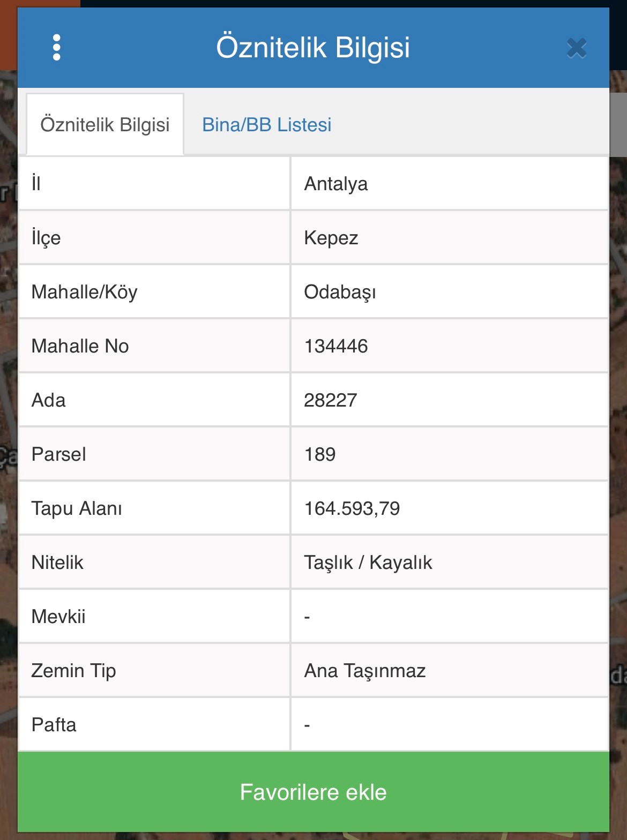Image resolution: width=627 pixels, height=840 pixels.
Task: Select the Odabaşı neighborhood value
Action: [x=340, y=292]
